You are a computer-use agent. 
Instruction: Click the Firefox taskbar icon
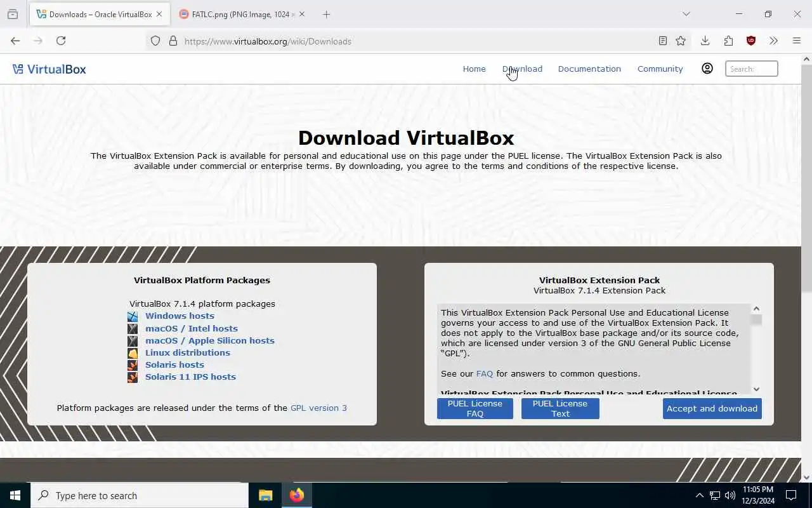[x=296, y=495]
